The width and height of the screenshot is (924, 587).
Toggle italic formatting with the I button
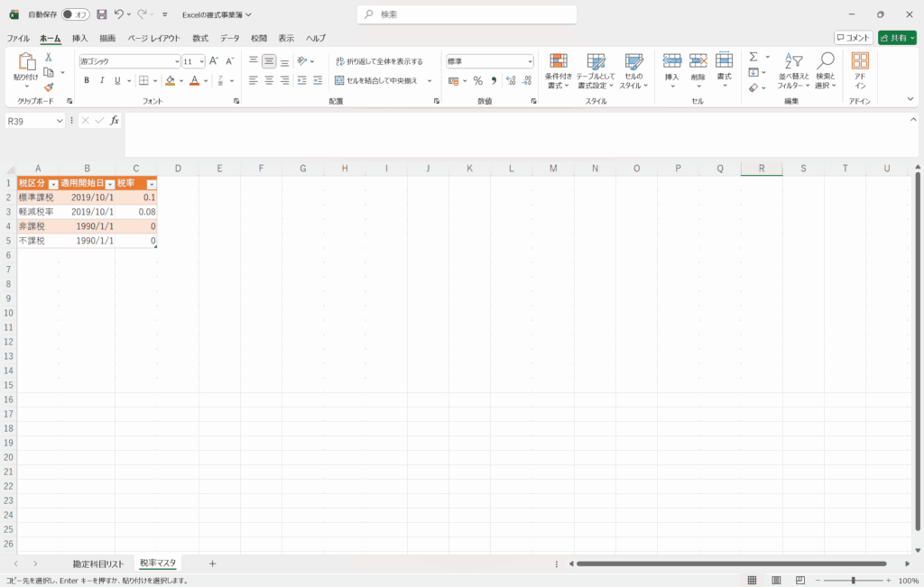click(x=102, y=80)
